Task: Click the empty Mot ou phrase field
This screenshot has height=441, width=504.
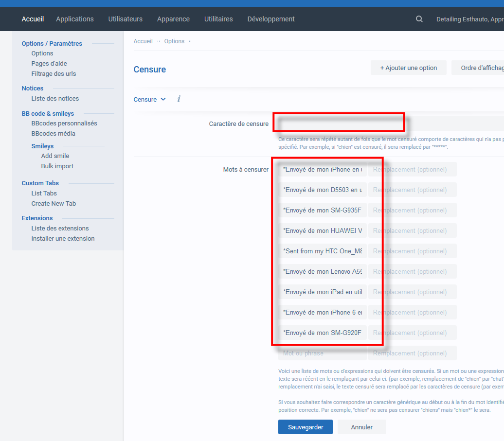Action: [x=323, y=353]
